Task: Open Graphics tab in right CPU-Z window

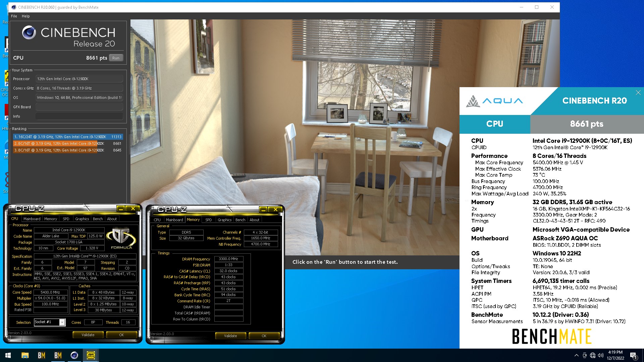Action: 225,220
